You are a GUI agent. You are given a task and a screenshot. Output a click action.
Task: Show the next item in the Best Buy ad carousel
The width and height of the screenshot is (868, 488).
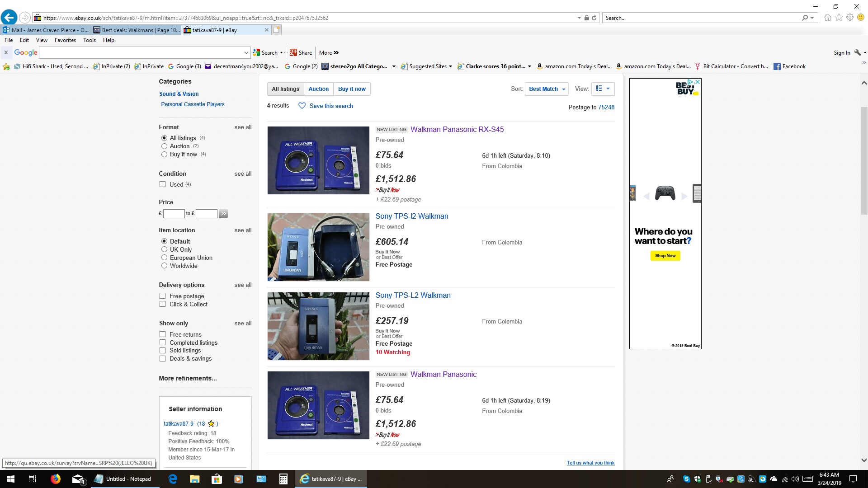point(684,196)
